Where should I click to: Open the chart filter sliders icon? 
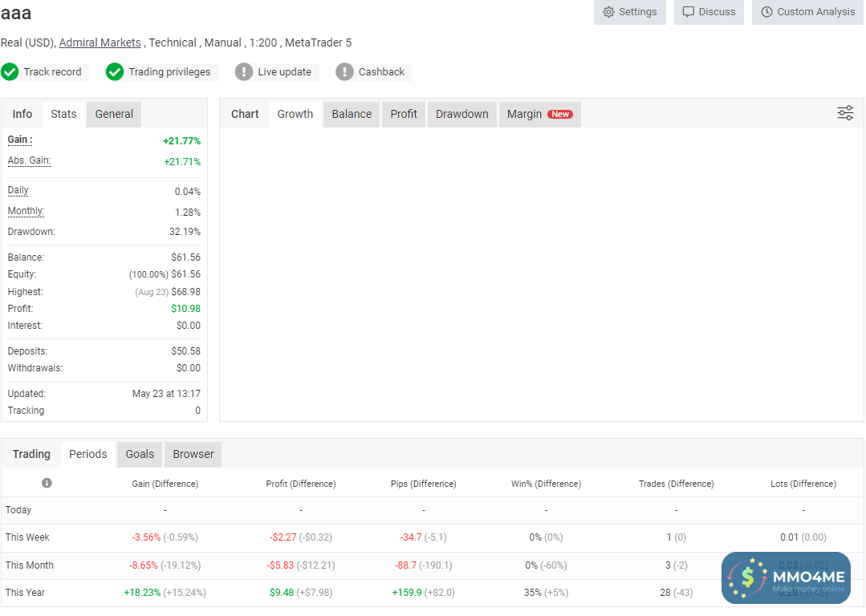pyautogui.click(x=845, y=113)
